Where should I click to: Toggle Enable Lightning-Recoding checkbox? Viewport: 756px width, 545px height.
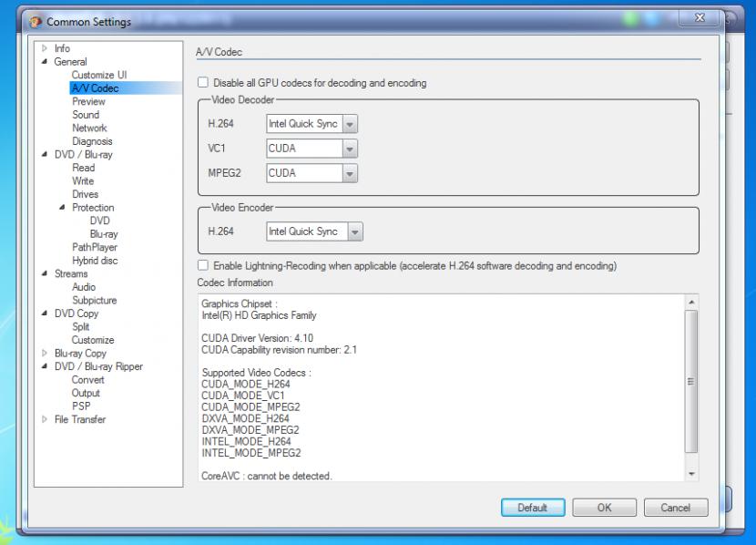(x=203, y=265)
